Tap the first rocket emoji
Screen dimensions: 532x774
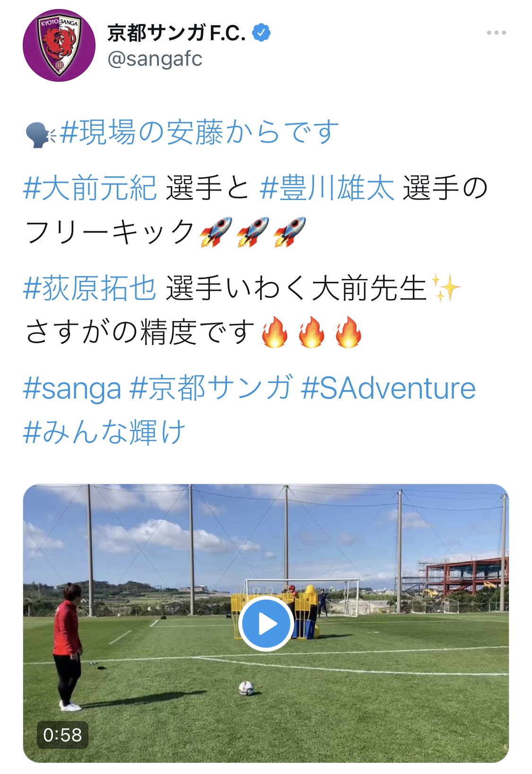[x=216, y=232]
